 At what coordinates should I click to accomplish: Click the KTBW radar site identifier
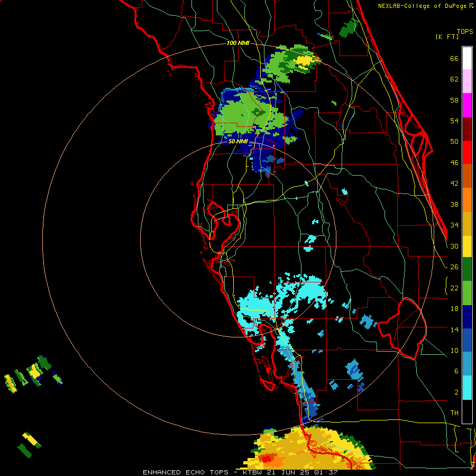253,472
